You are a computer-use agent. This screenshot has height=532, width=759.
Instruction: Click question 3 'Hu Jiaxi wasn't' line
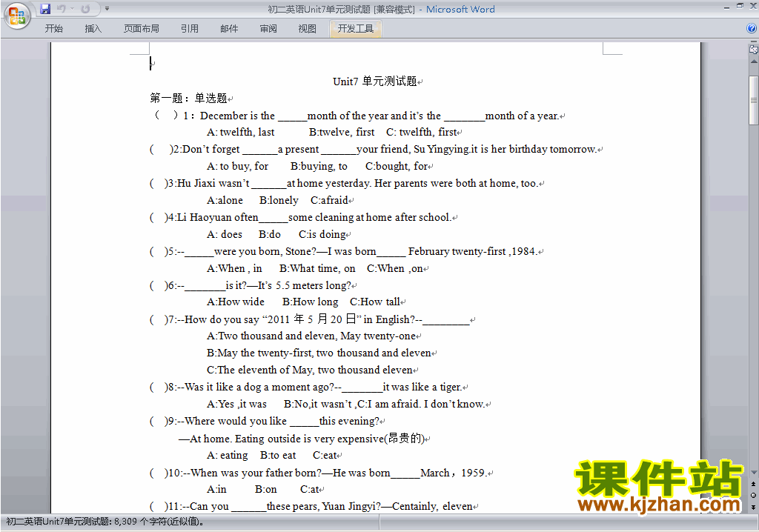(344, 183)
